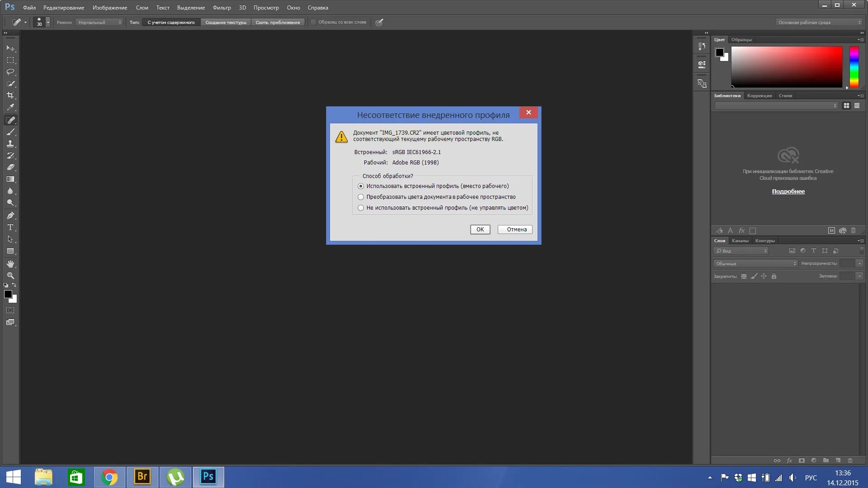Select 'Использовать встроенный профиль' radio option
Image resolution: width=868 pixels, height=488 pixels.
pyautogui.click(x=361, y=186)
